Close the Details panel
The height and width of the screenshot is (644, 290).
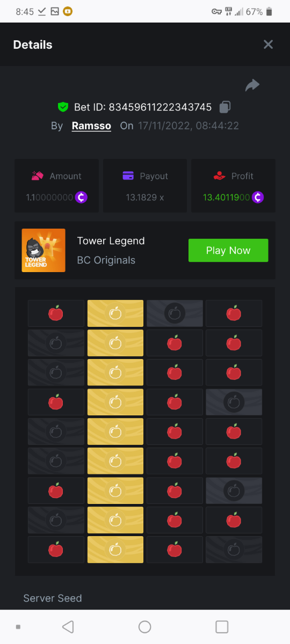[x=269, y=45]
